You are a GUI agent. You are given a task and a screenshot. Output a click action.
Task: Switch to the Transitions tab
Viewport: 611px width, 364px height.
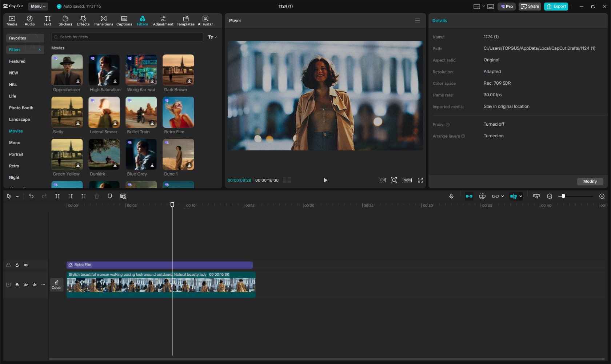pos(104,21)
